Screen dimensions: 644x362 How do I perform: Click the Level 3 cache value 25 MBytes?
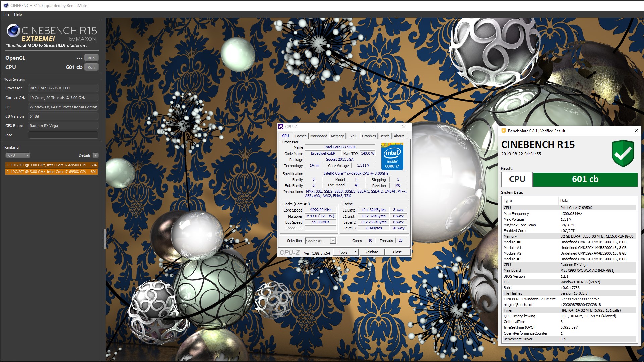tap(373, 228)
